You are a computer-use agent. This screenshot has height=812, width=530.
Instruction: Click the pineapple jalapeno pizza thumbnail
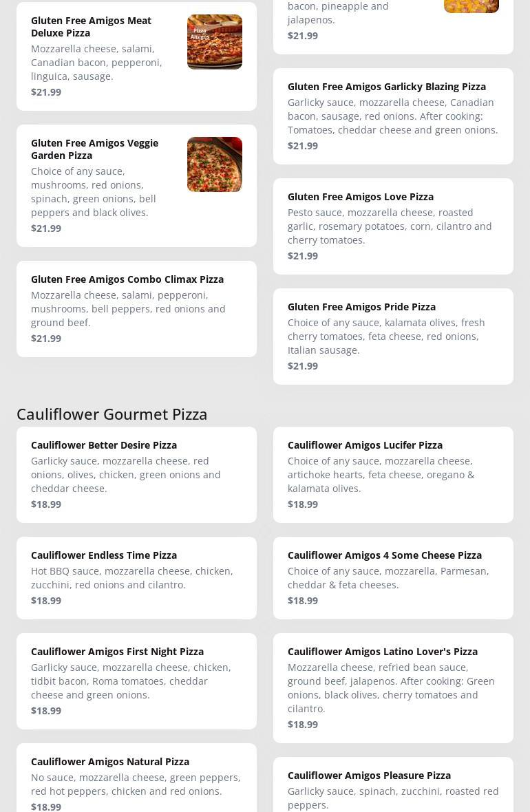[x=471, y=6]
